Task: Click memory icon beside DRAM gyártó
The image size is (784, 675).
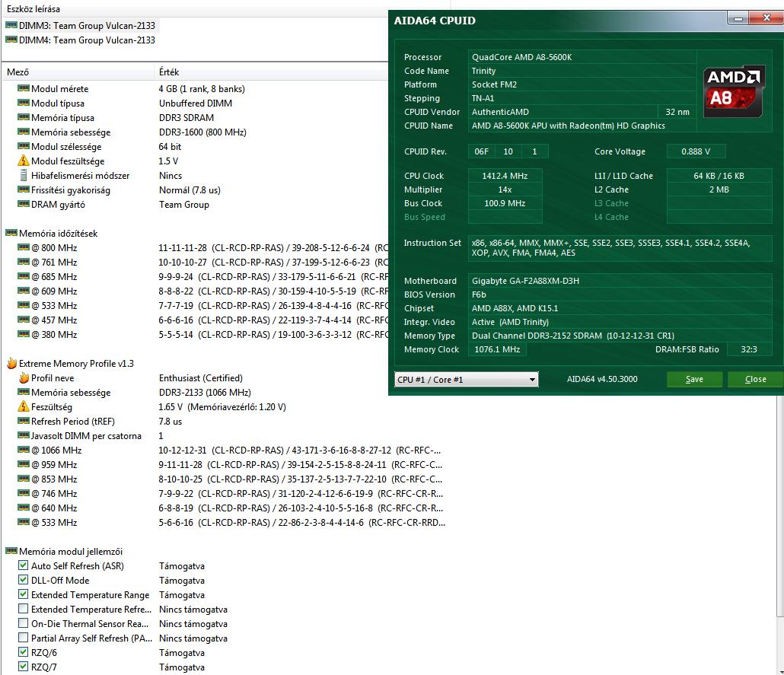Action: click(x=24, y=204)
